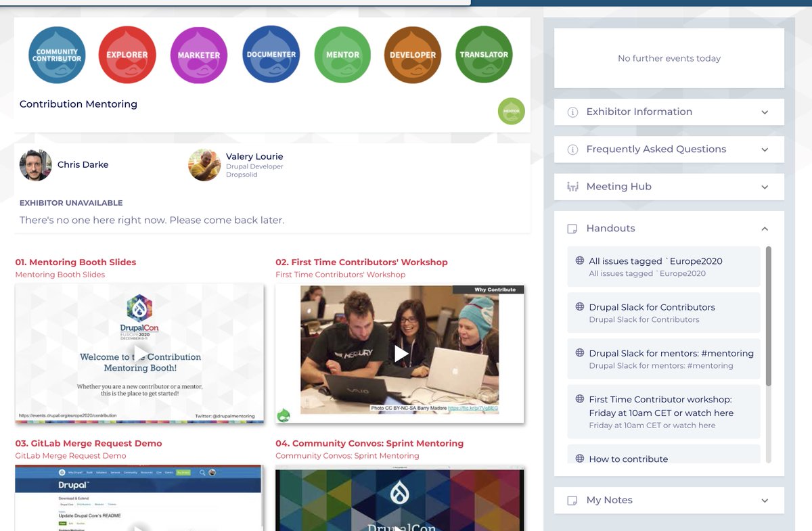The width and height of the screenshot is (812, 531).
Task: Click 'GitLab Merge Request Demo' subtitle under title 03
Action: pos(70,456)
